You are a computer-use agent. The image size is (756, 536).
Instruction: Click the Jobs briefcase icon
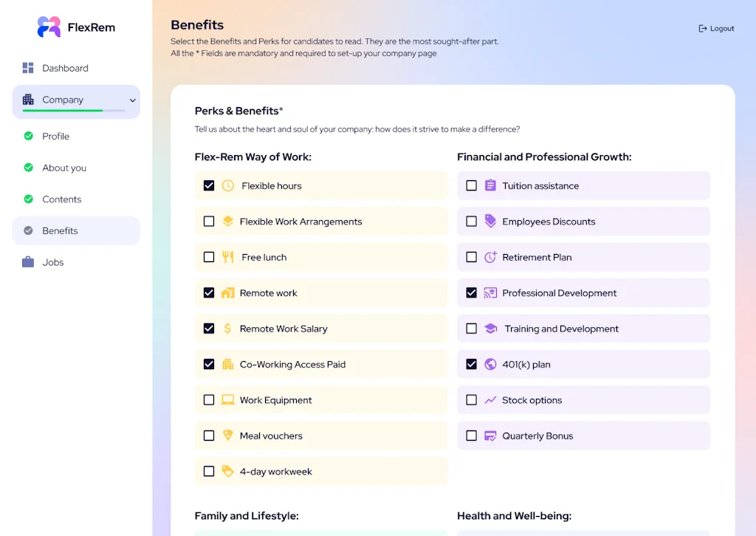(28, 262)
